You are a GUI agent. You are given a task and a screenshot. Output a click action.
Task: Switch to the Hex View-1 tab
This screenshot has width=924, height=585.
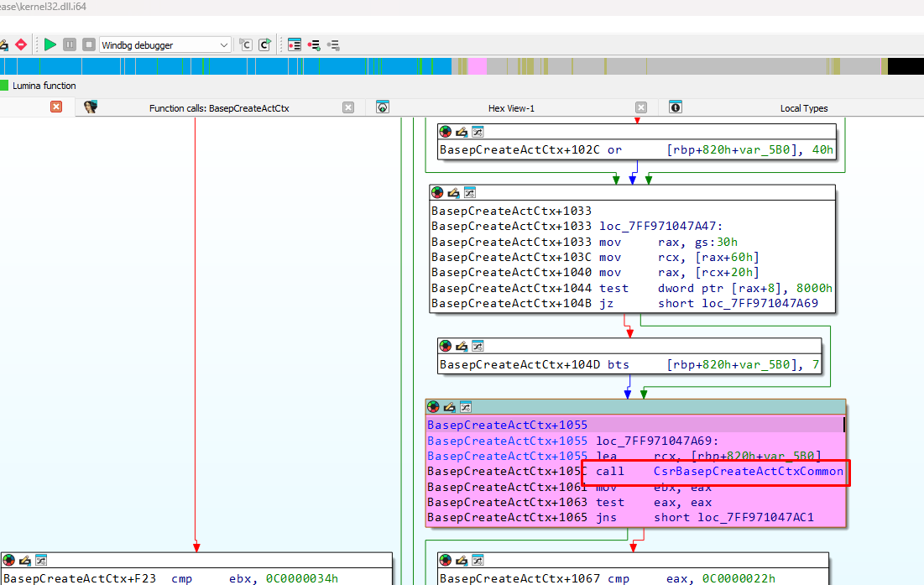(x=511, y=108)
